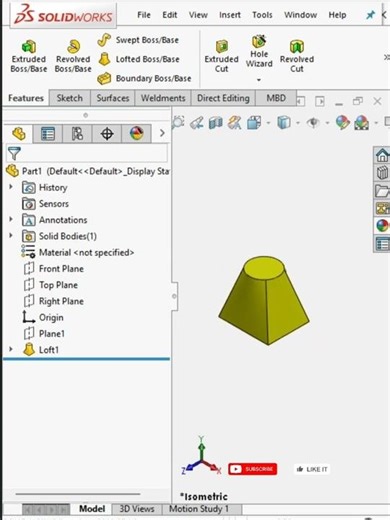Select Revolved Boss/Base tool
The image size is (390, 520).
pyautogui.click(x=73, y=56)
